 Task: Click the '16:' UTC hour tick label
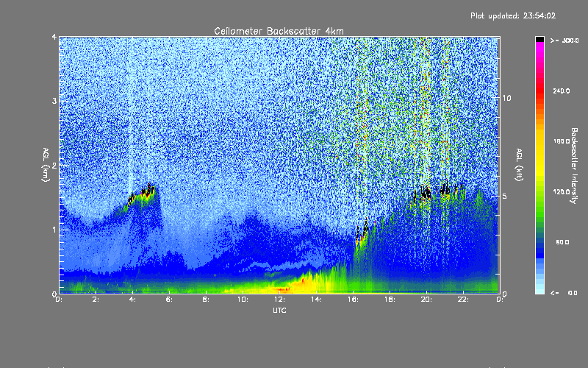tap(353, 300)
